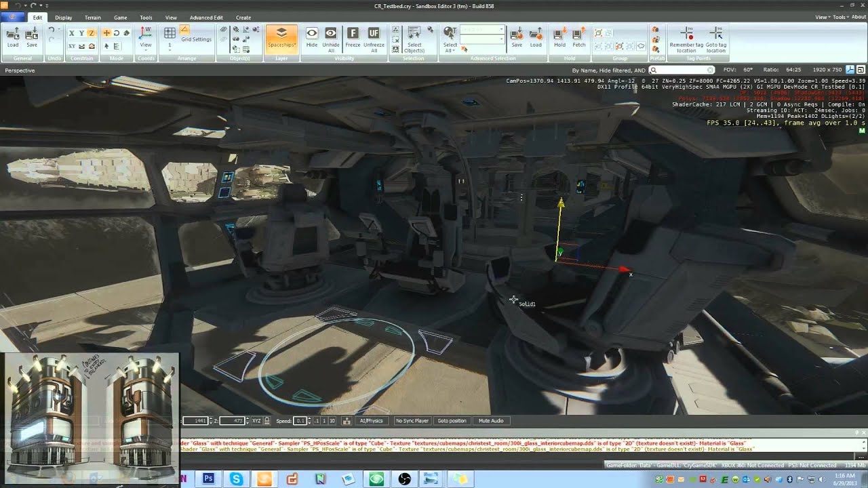Switch to the Display ribbon tab
Image resolution: width=868 pixels, height=488 pixels.
(x=64, y=18)
